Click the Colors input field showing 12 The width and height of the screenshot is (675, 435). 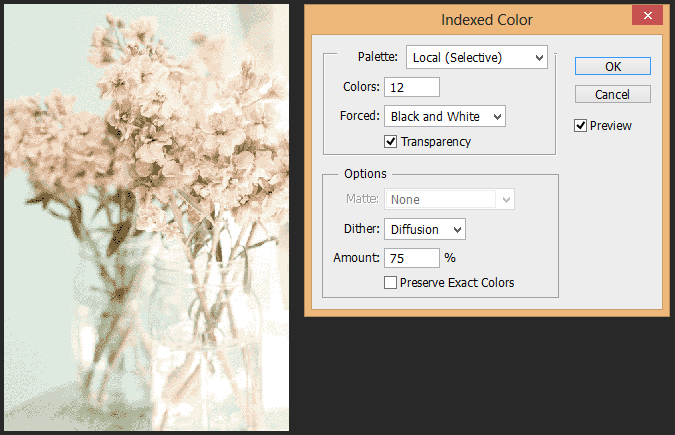pyautogui.click(x=412, y=87)
